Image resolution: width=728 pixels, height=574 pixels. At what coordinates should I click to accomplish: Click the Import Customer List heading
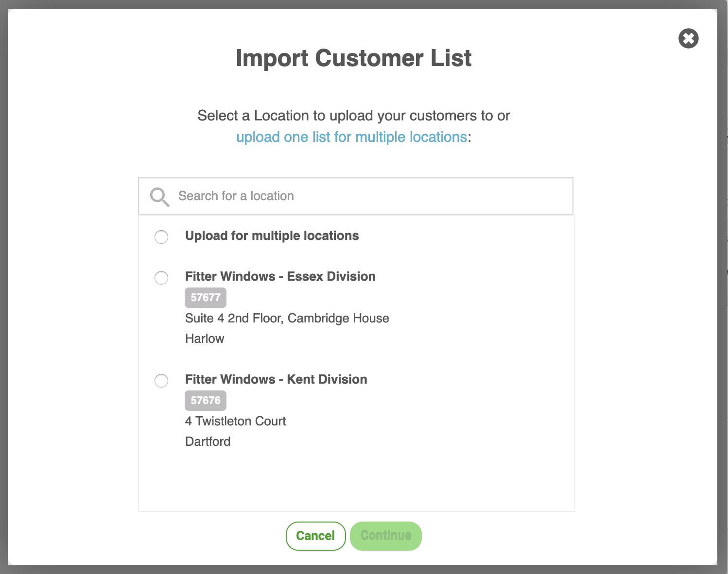point(354,58)
